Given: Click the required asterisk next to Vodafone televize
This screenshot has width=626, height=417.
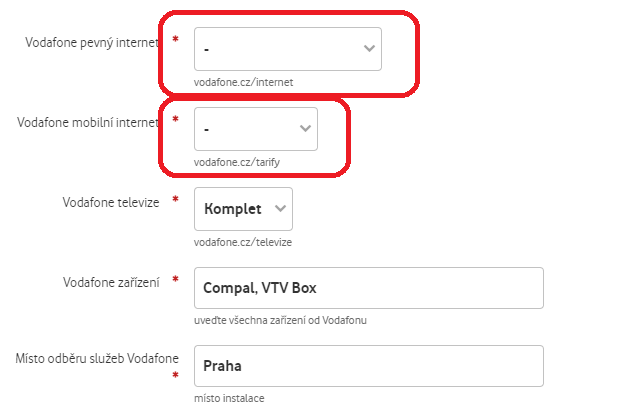Looking at the screenshot, I should (176, 200).
